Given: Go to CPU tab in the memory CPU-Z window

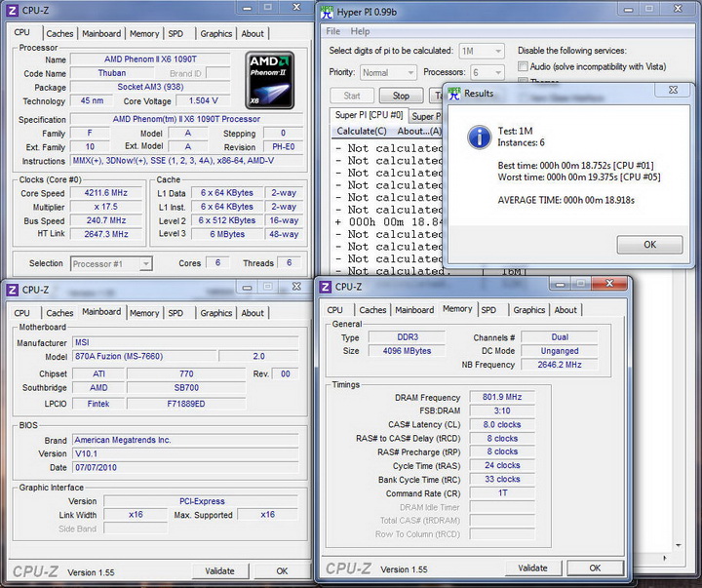Looking at the screenshot, I should (x=334, y=310).
